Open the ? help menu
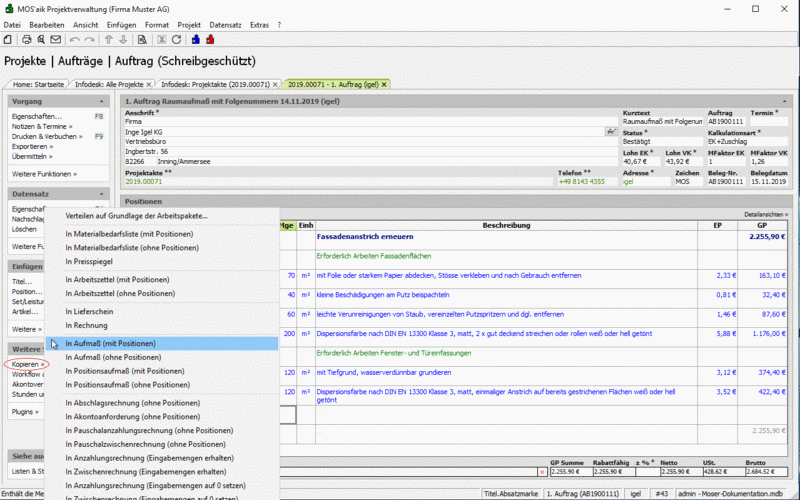Viewport: 800px width, 500px height. 279,25
